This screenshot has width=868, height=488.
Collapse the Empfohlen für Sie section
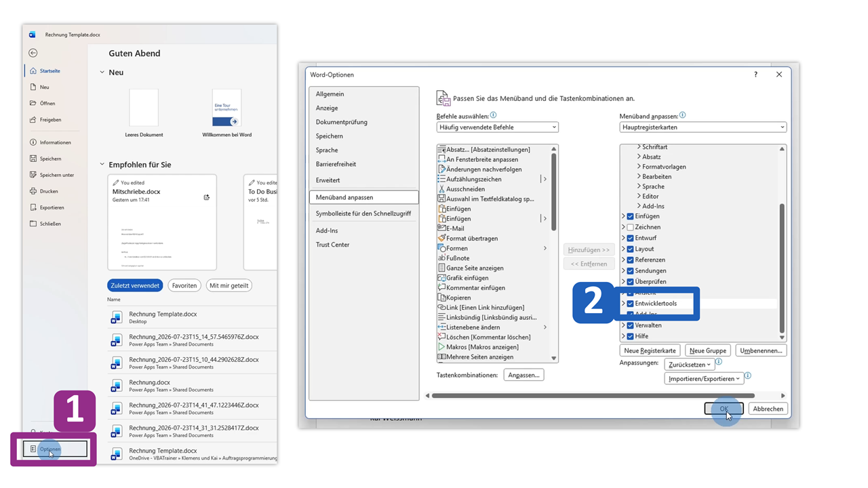(x=102, y=165)
